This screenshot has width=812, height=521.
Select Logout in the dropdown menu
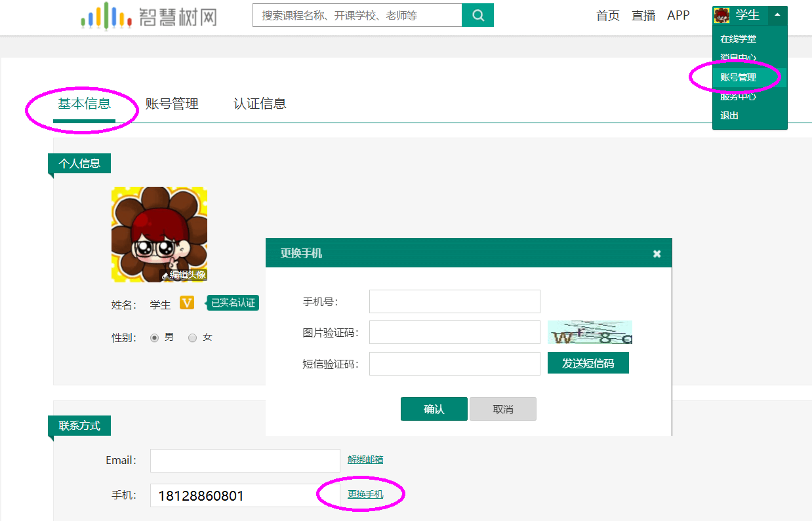tap(729, 115)
